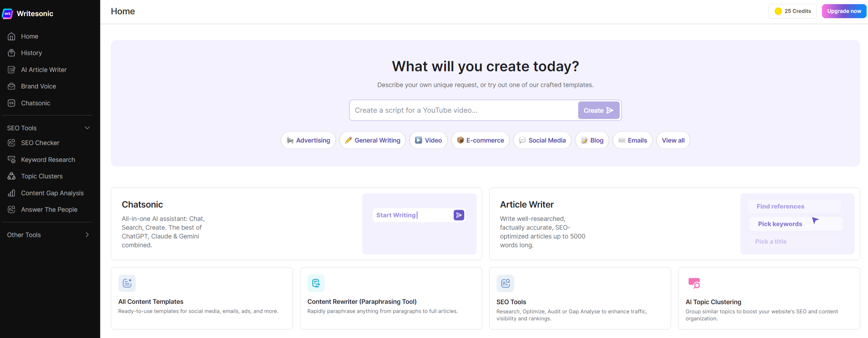Open the Chatsonic sidebar icon
Image resolution: width=868 pixels, height=338 pixels.
click(x=12, y=103)
